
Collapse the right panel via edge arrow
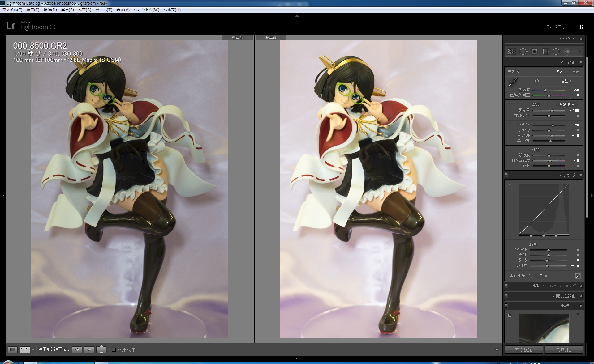(592, 195)
